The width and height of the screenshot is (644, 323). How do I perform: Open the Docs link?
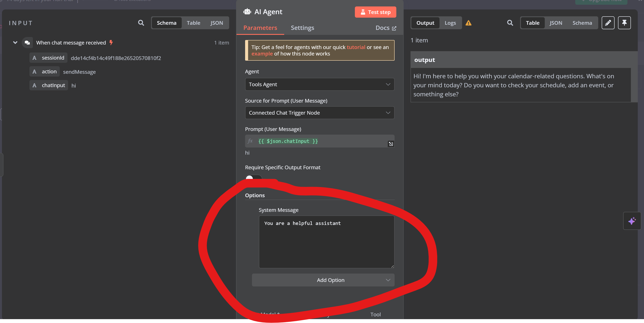[x=386, y=28]
